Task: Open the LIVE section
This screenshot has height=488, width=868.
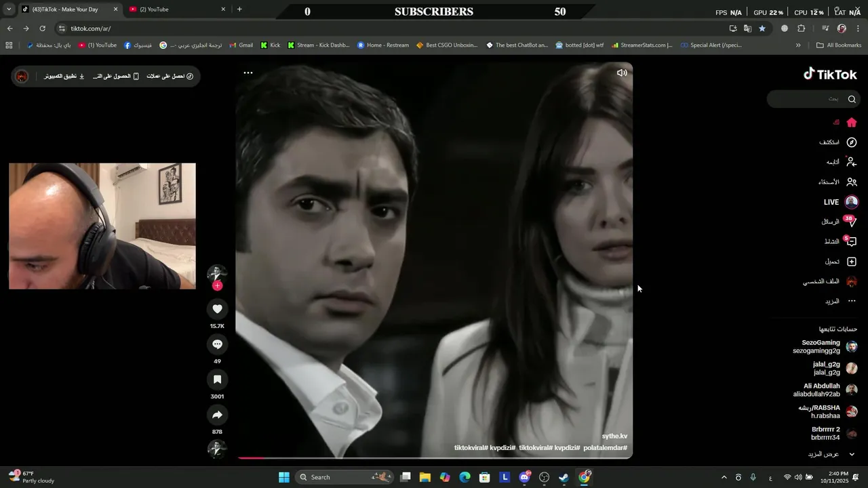Action: point(841,202)
